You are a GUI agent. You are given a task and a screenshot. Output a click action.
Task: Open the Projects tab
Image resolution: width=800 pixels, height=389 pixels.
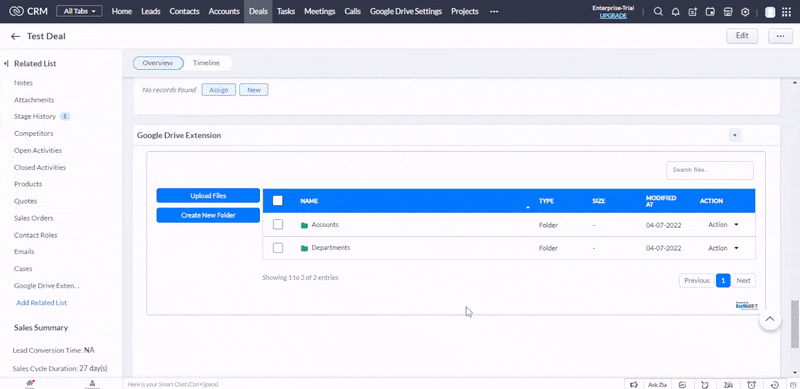465,11
